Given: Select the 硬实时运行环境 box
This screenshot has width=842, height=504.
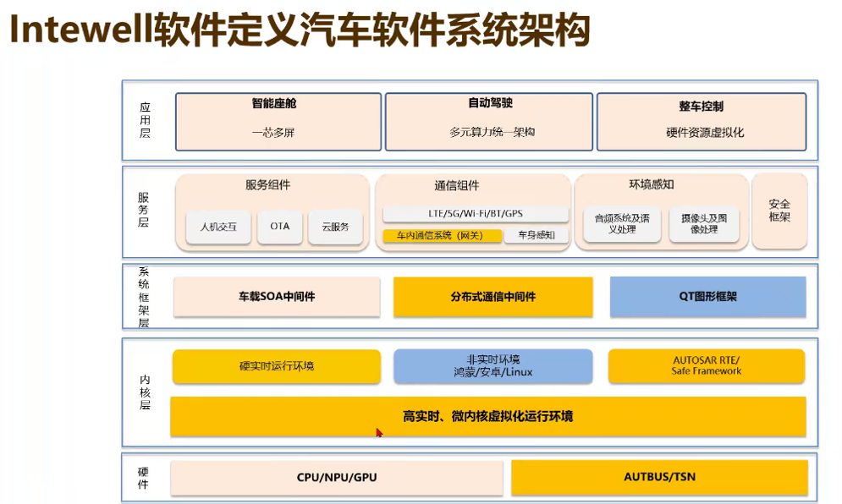Looking at the screenshot, I should pos(277,366).
